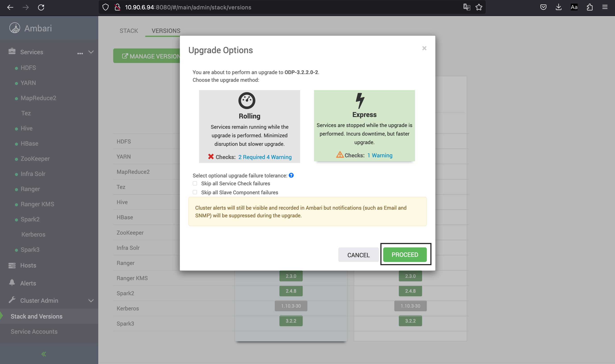
Task: Bookmark this page with the star
Action: (x=479, y=7)
